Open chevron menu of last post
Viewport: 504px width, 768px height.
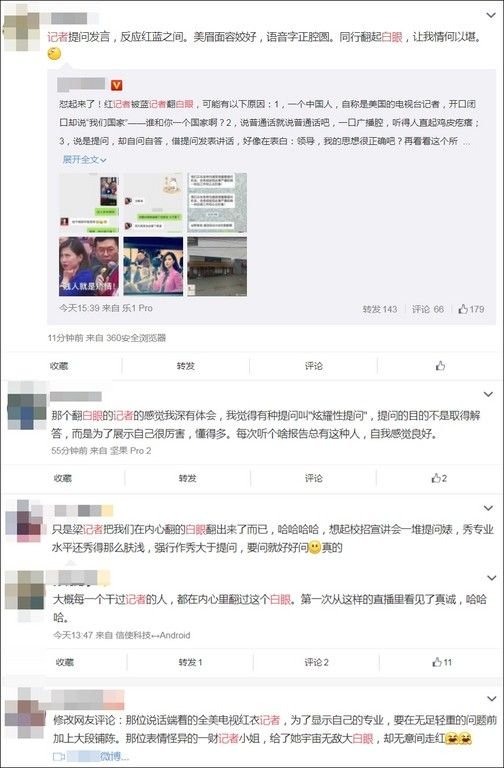[x=491, y=699]
